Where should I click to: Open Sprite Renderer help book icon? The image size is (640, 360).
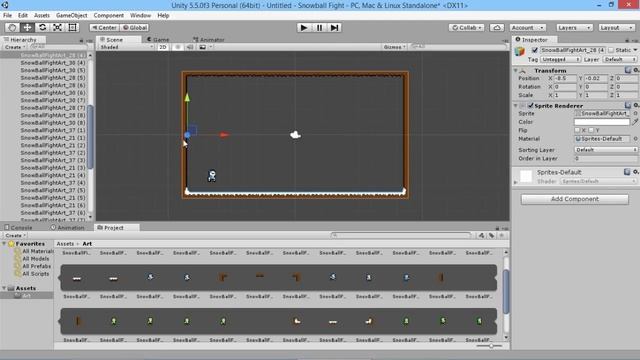click(628, 105)
